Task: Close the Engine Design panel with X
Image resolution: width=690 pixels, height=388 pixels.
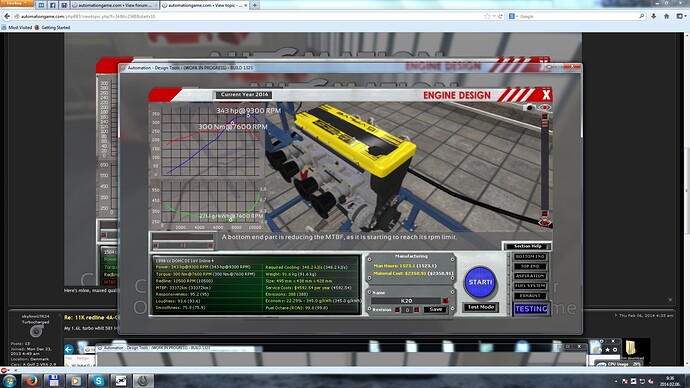Action: tap(546, 95)
